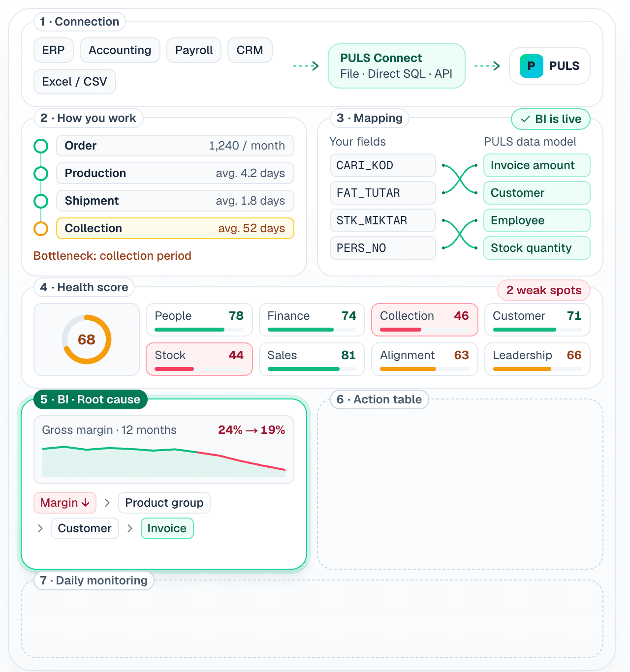
Task: Click the Shipment step circle marker
Action: point(41,201)
